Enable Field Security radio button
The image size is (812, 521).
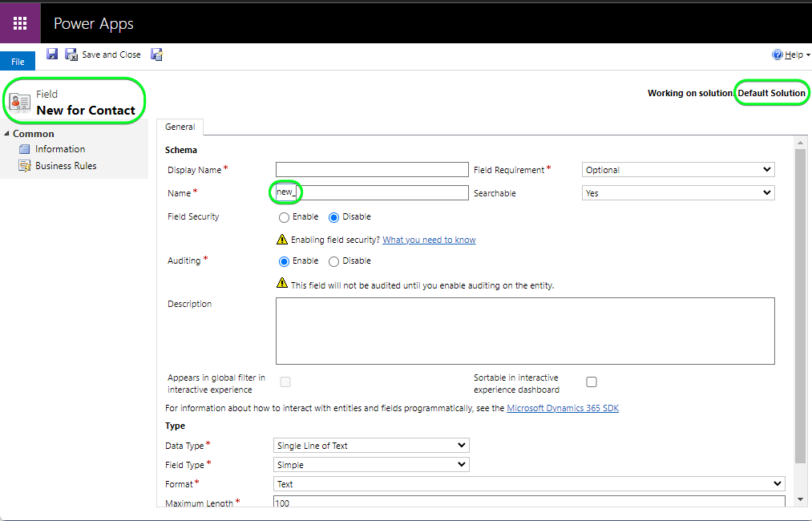click(284, 217)
